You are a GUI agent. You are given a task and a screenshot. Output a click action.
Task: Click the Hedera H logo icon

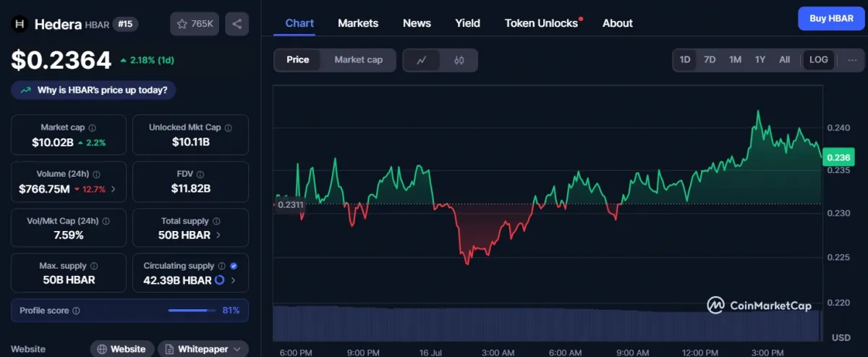pos(20,24)
